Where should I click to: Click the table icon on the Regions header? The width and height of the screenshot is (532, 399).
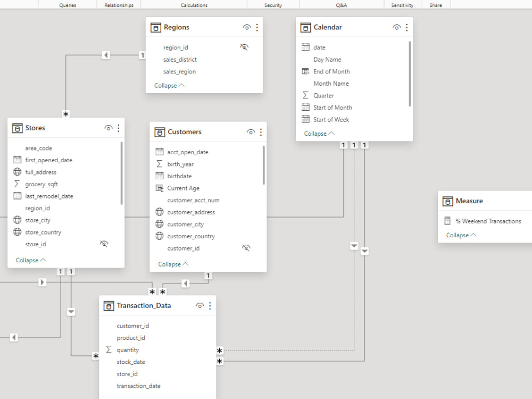pos(156,27)
